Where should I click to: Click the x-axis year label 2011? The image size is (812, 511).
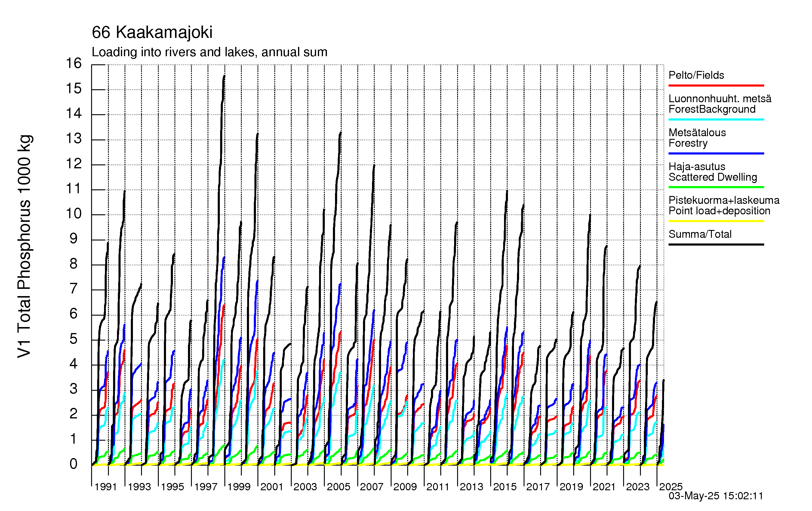click(x=438, y=487)
